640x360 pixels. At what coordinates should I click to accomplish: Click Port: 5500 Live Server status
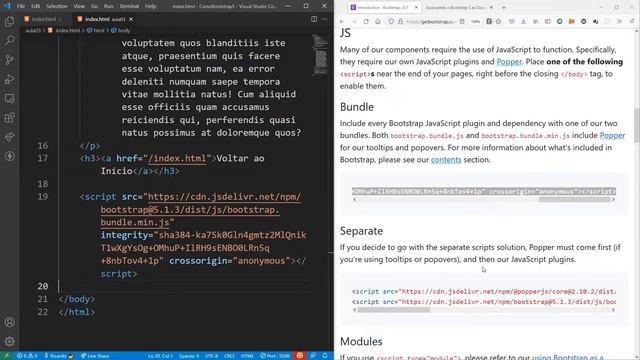point(275,356)
